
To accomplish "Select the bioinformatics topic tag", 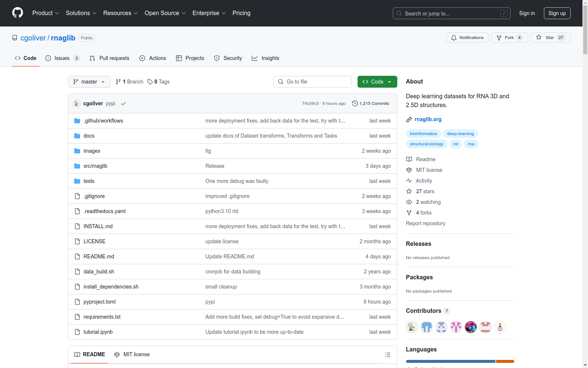I will click(x=423, y=134).
